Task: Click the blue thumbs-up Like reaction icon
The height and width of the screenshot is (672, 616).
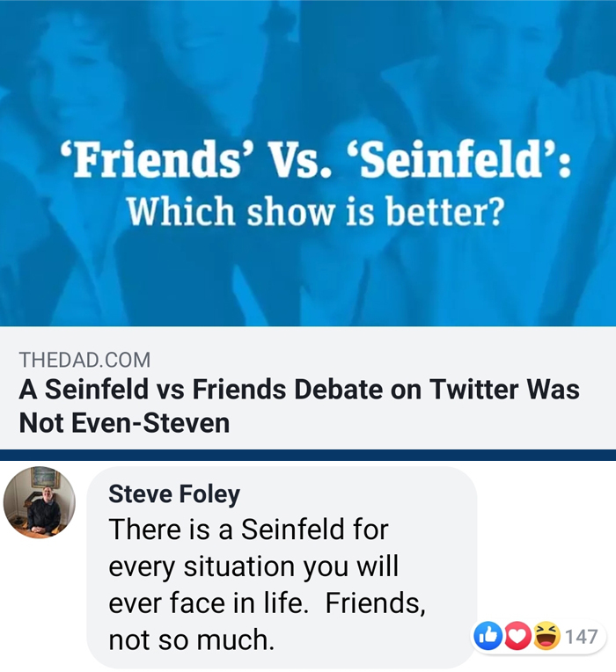Action: [488, 636]
